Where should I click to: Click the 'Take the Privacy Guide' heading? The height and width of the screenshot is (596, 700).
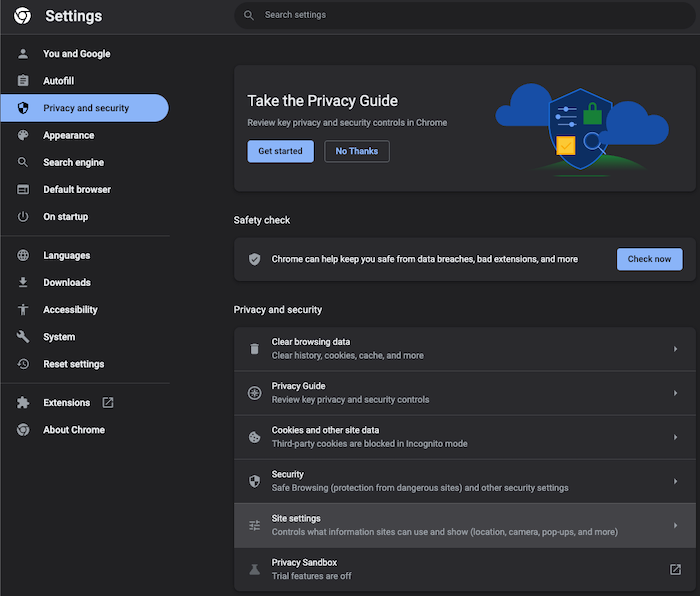pyautogui.click(x=322, y=101)
